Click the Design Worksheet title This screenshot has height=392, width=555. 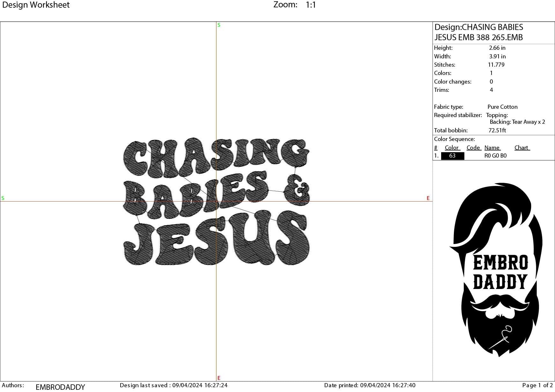coord(36,5)
